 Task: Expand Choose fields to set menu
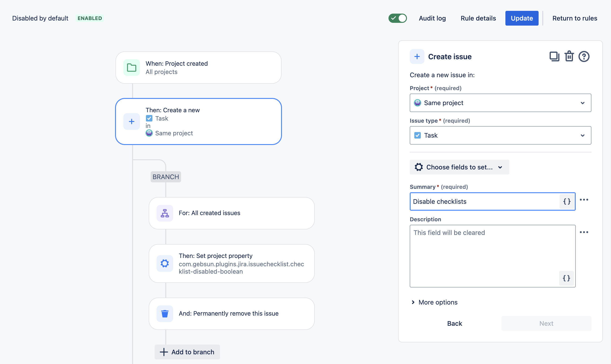click(459, 167)
